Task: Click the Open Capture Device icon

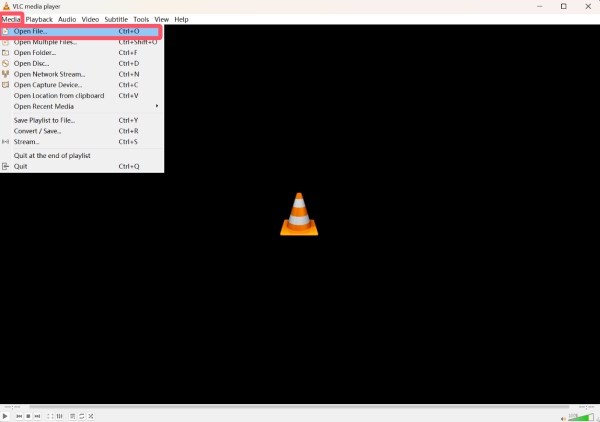Action: [x=5, y=85]
